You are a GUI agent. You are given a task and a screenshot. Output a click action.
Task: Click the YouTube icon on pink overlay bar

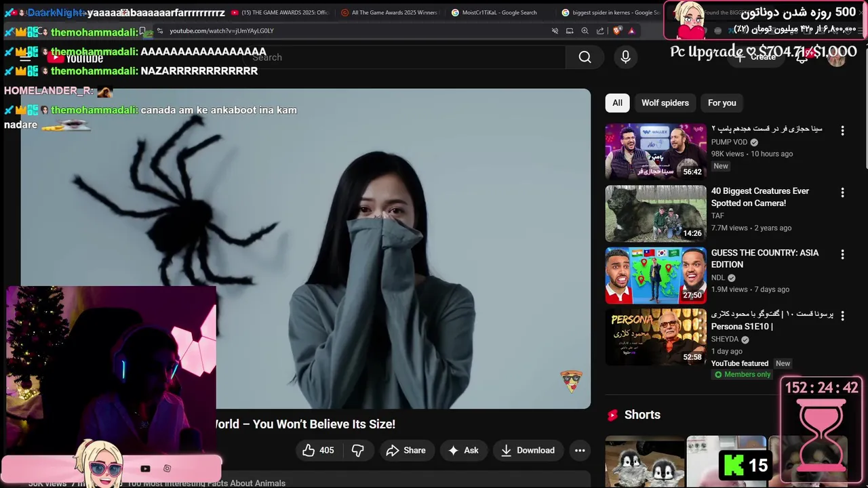145,468
